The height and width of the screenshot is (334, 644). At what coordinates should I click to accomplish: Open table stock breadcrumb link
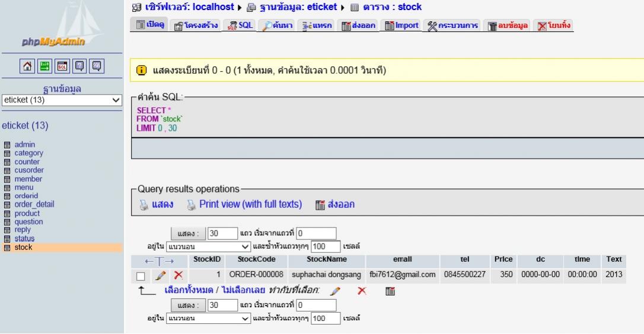click(392, 7)
